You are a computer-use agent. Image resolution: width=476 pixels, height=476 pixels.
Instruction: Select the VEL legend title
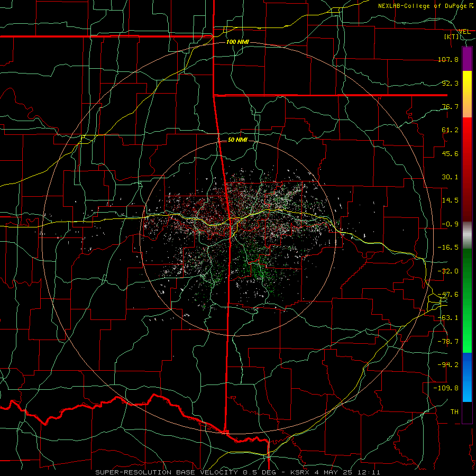[464, 31]
